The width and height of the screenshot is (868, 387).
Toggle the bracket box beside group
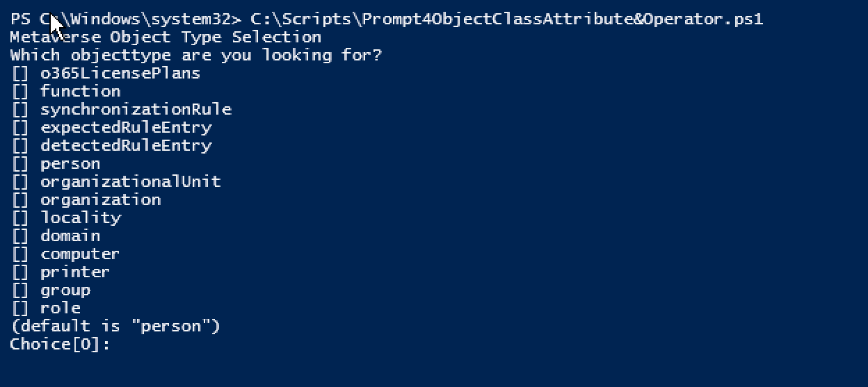point(19,290)
